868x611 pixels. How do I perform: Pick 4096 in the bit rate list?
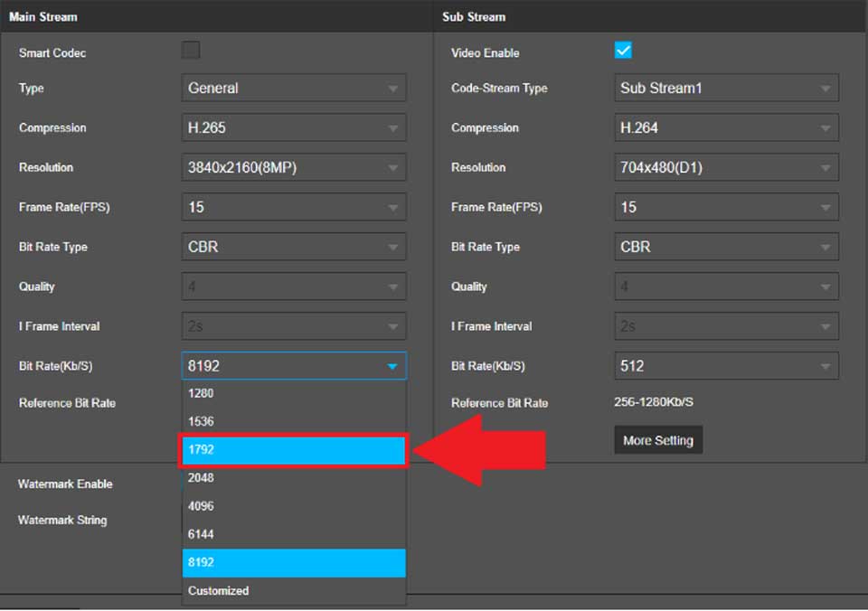click(294, 506)
